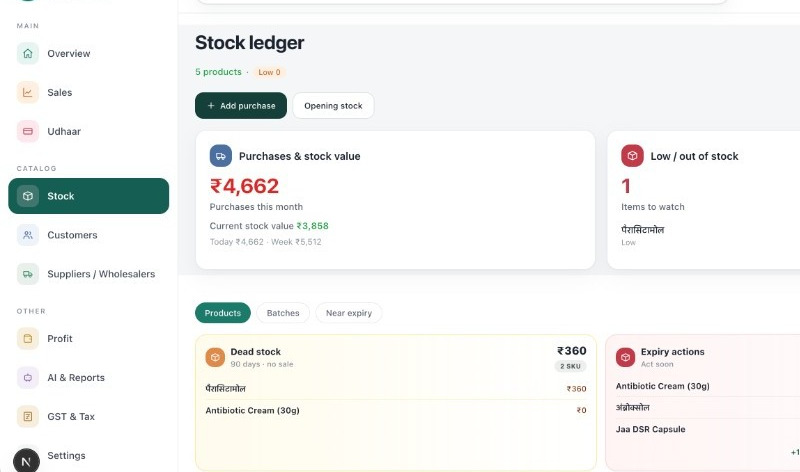
Task: Select the Customers menu item
Action: (x=89, y=235)
